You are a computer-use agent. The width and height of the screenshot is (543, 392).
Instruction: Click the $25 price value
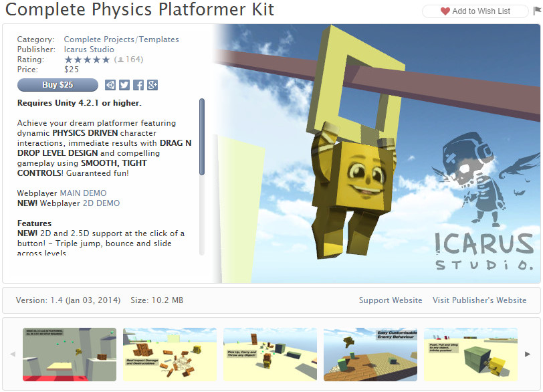pyautogui.click(x=72, y=70)
